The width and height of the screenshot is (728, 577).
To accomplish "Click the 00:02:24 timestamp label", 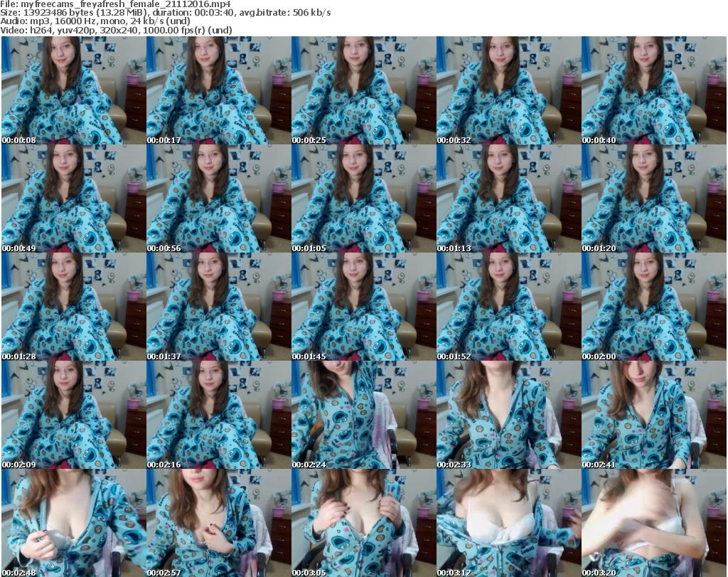I will (309, 465).
